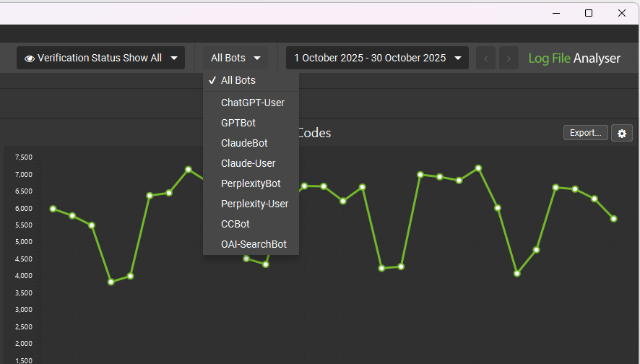
Task: Select ClaudeBot in the dropdown list
Action: [244, 143]
